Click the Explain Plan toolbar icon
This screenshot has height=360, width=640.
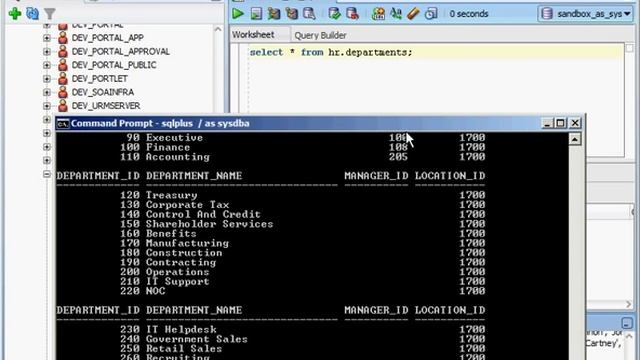(x=274, y=14)
